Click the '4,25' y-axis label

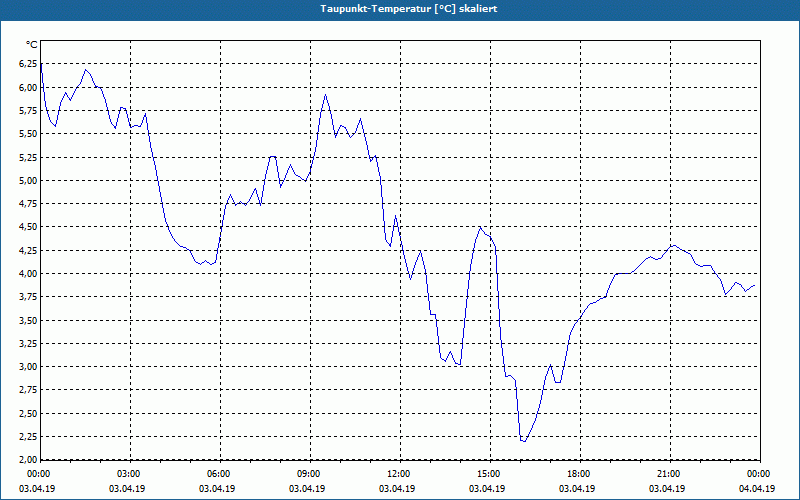pyautogui.click(x=28, y=251)
